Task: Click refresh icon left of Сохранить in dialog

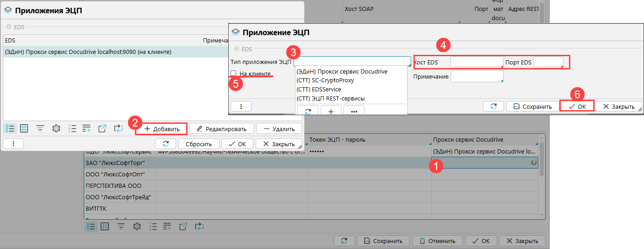Action: (x=494, y=106)
